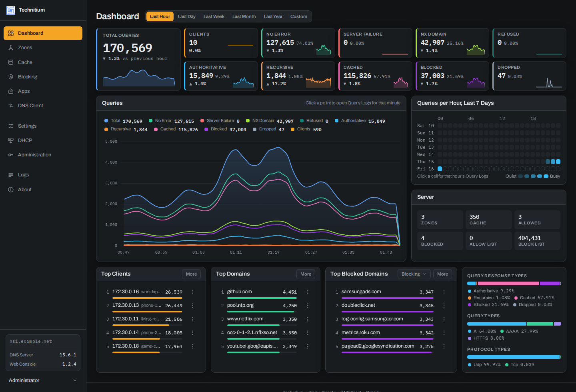Toggle the Total series in chart legend
576x392 pixels.
pos(123,121)
